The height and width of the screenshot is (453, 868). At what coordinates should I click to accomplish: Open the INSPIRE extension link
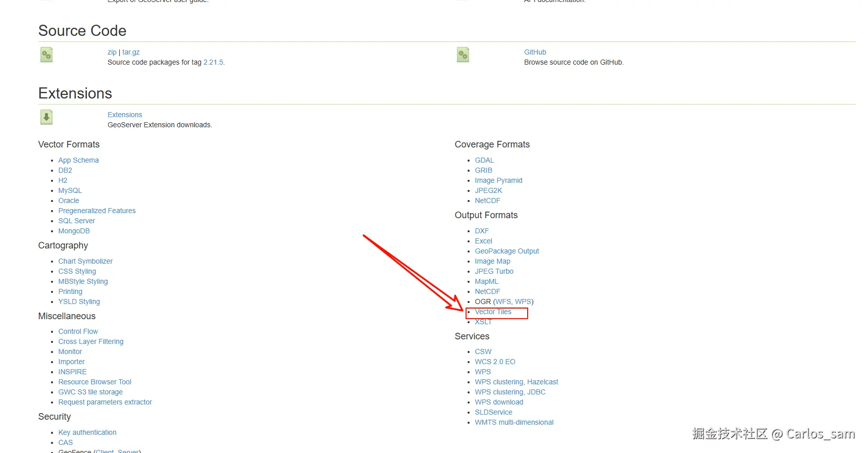(72, 372)
